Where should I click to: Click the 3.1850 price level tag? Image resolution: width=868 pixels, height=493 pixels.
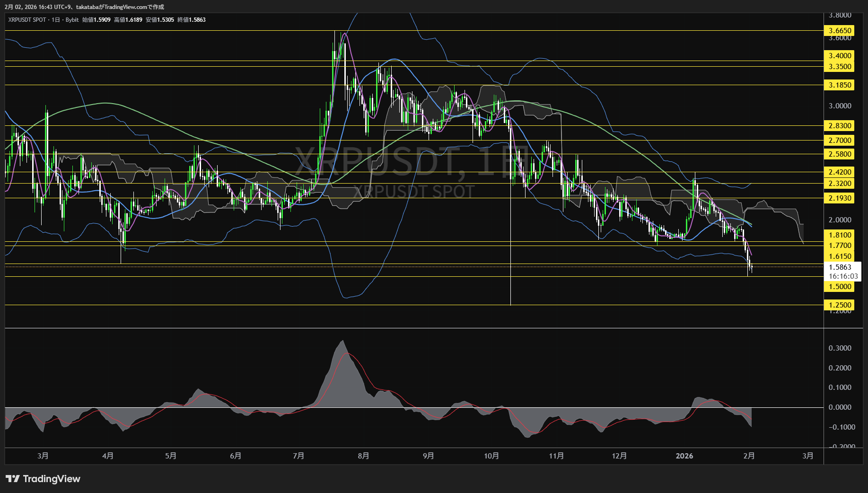[840, 85]
